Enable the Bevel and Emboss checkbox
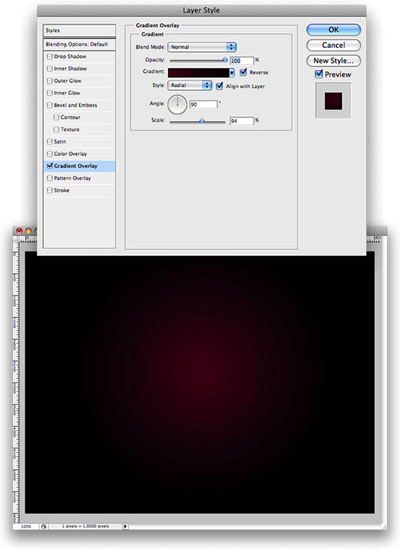 tap(50, 105)
